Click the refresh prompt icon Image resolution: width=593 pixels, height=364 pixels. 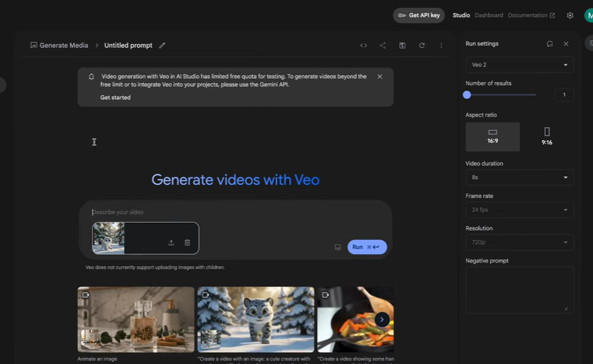[422, 45]
